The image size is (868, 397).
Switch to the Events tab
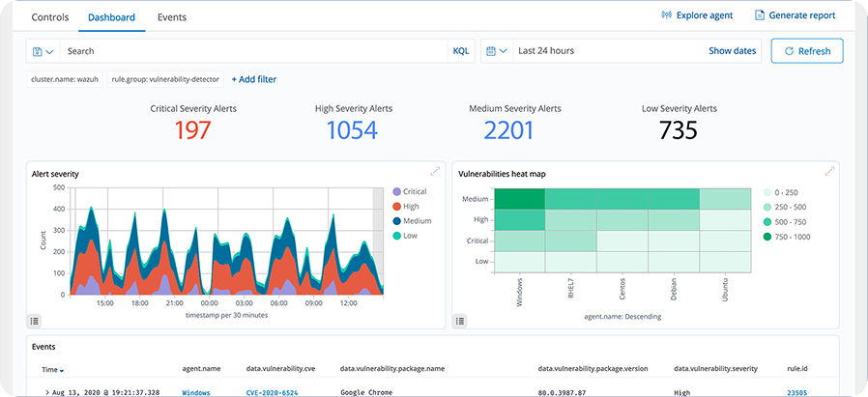pyautogui.click(x=171, y=17)
